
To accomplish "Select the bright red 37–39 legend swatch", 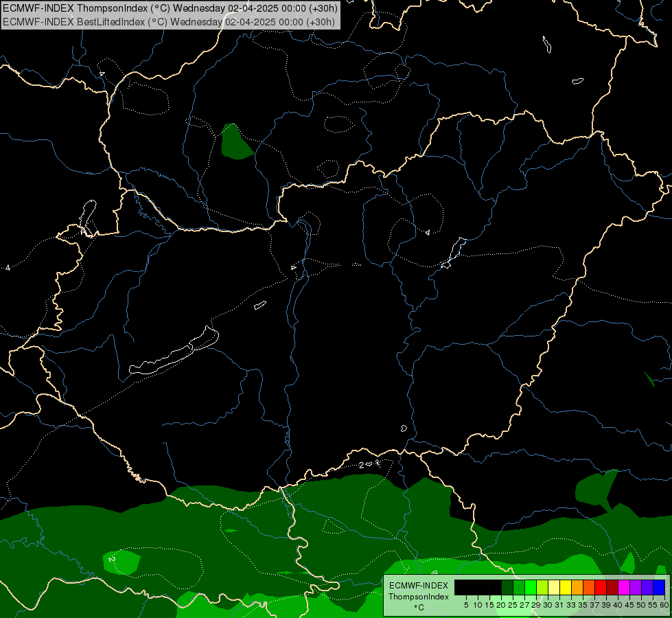I will [x=601, y=587].
